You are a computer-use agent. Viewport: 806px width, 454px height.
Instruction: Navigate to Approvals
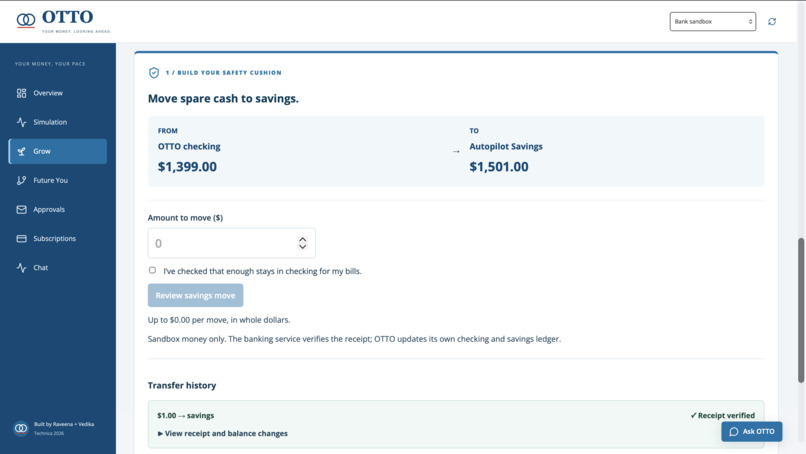pos(58,209)
